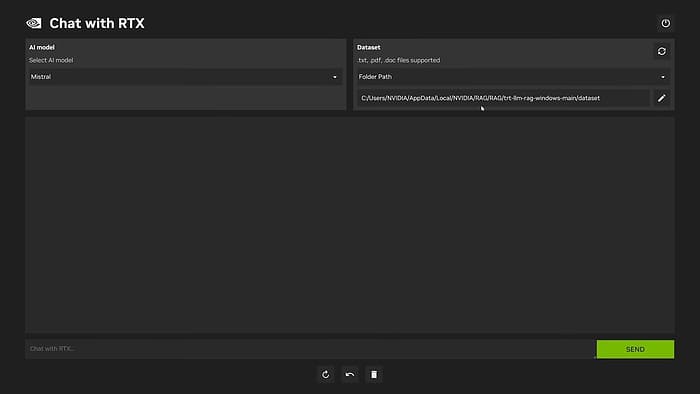Undo the last chat message
The height and width of the screenshot is (394, 700).
pyautogui.click(x=350, y=374)
